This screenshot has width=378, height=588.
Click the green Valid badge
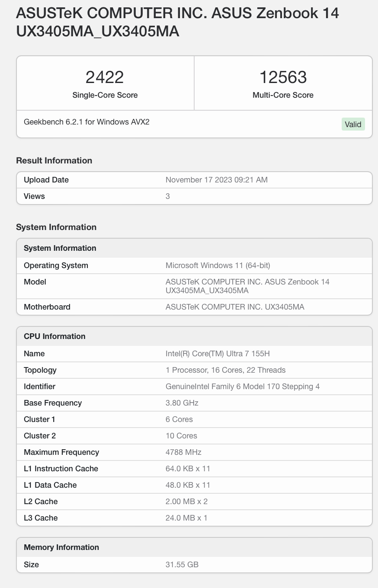[x=353, y=125]
